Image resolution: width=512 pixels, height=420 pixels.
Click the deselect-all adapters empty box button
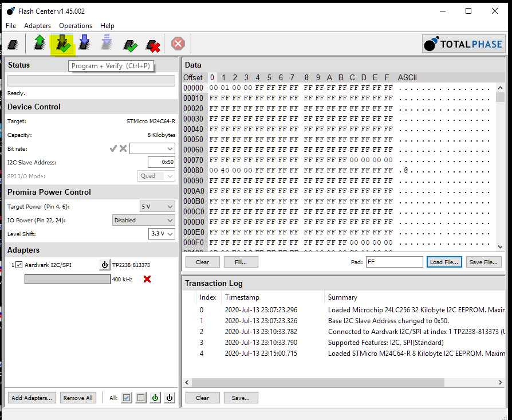(x=141, y=398)
